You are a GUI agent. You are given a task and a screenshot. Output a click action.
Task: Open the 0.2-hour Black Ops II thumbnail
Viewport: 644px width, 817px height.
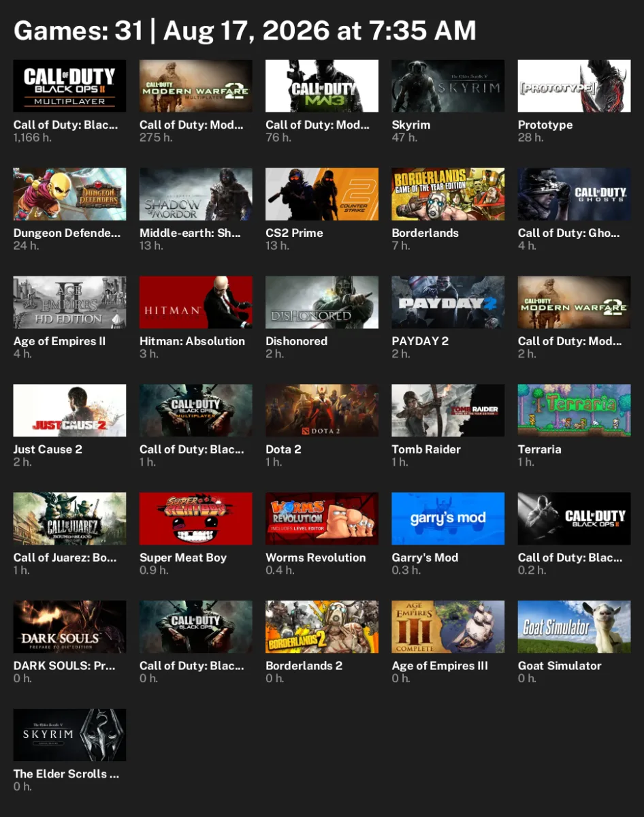574,519
